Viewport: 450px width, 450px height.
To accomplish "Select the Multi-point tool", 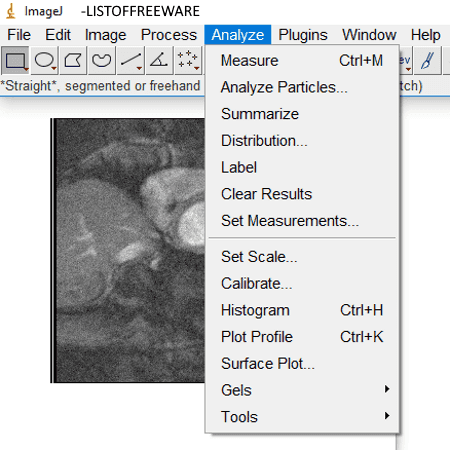I will point(188,60).
